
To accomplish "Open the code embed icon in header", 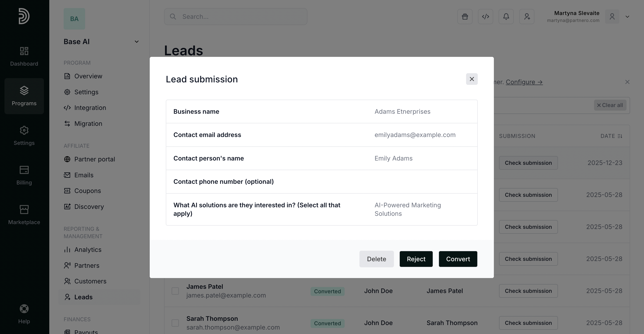I will tap(485, 17).
